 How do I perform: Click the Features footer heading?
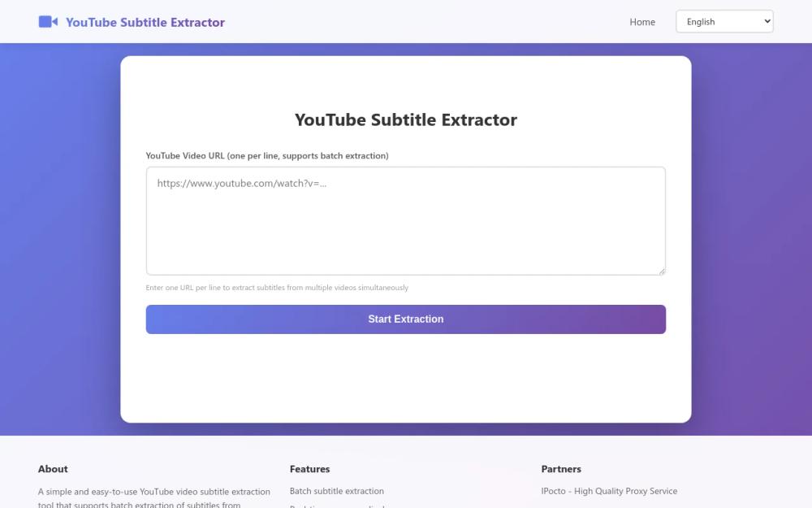pos(309,469)
